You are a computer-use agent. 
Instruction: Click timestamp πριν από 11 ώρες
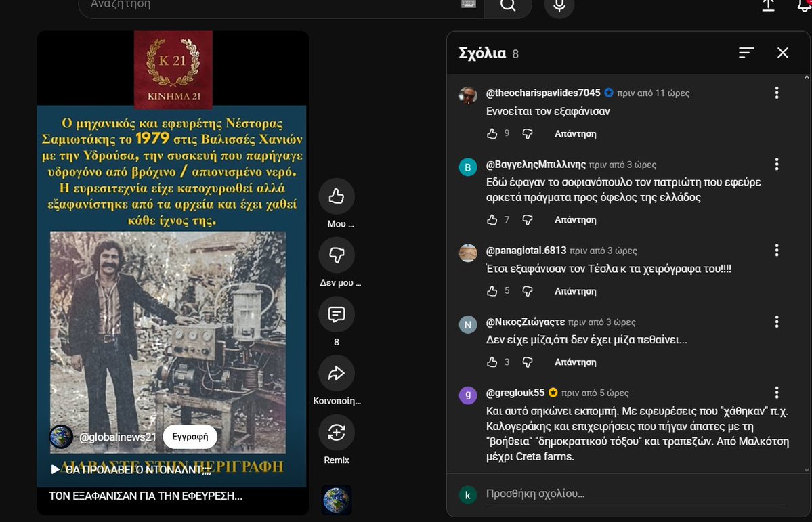pos(654,93)
